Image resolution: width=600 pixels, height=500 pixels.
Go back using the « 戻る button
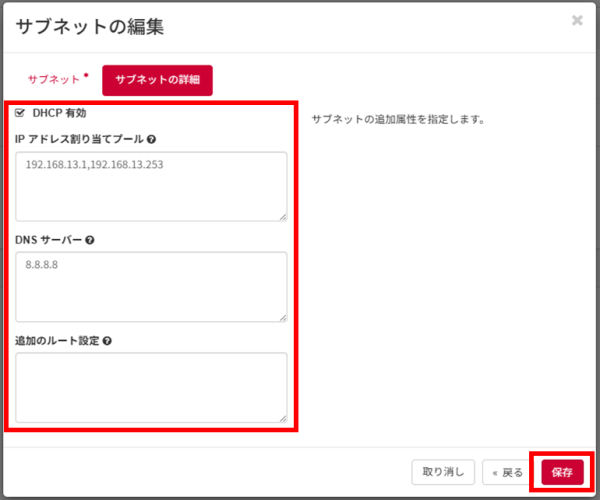(x=506, y=472)
